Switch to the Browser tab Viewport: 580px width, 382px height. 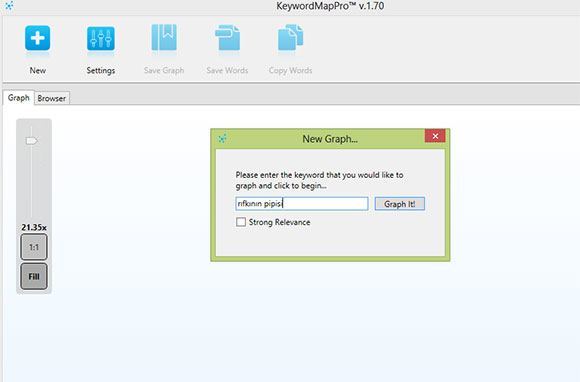(51, 98)
